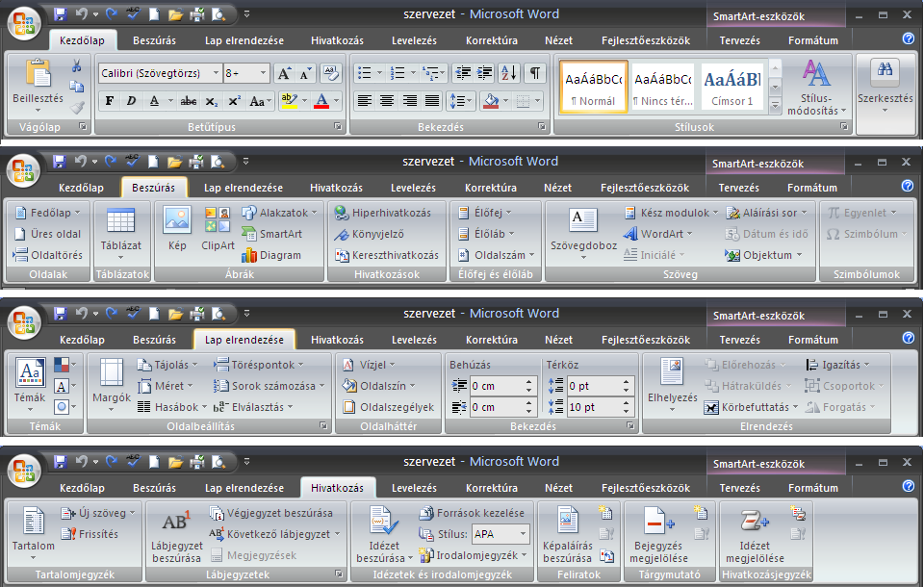Screen dimensions: 924x587
Task: Click Képaláírás beszúrása caption icon
Action: click(567, 522)
